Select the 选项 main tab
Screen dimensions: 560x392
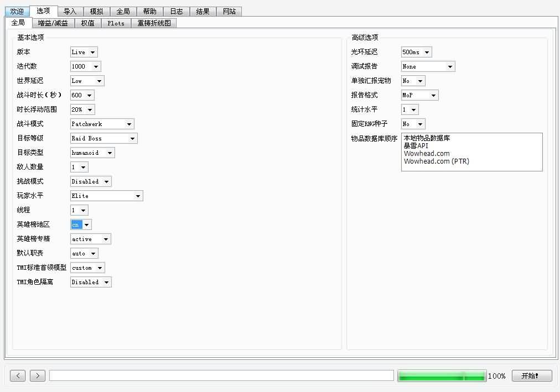coord(43,11)
